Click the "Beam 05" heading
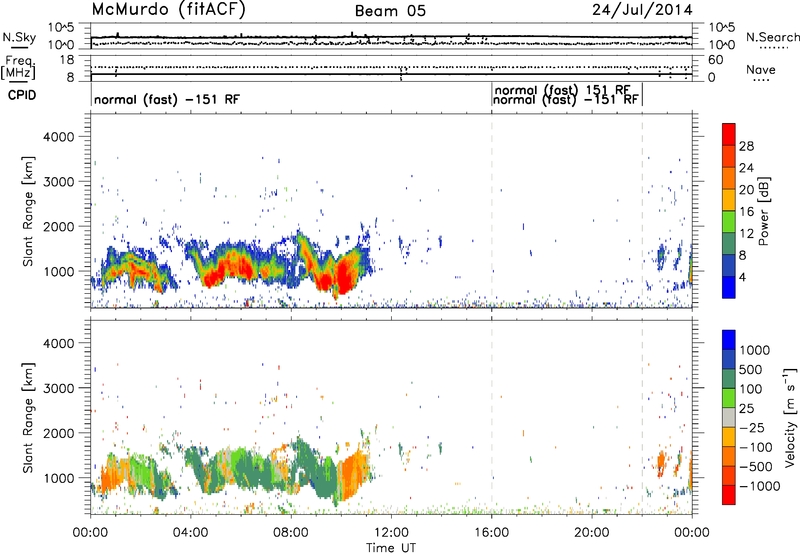800x554 pixels. pos(390,11)
